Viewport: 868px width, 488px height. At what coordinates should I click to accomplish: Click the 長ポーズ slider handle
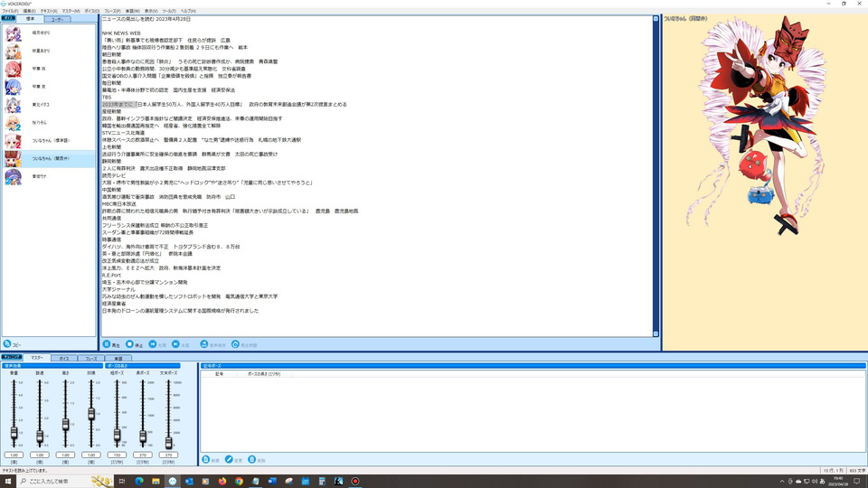(x=143, y=436)
